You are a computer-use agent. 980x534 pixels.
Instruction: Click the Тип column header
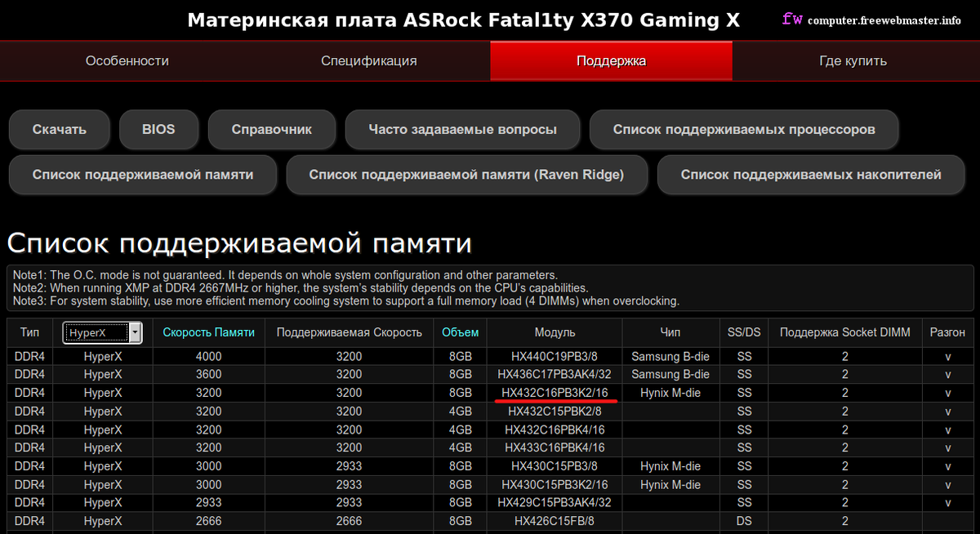pyautogui.click(x=29, y=332)
